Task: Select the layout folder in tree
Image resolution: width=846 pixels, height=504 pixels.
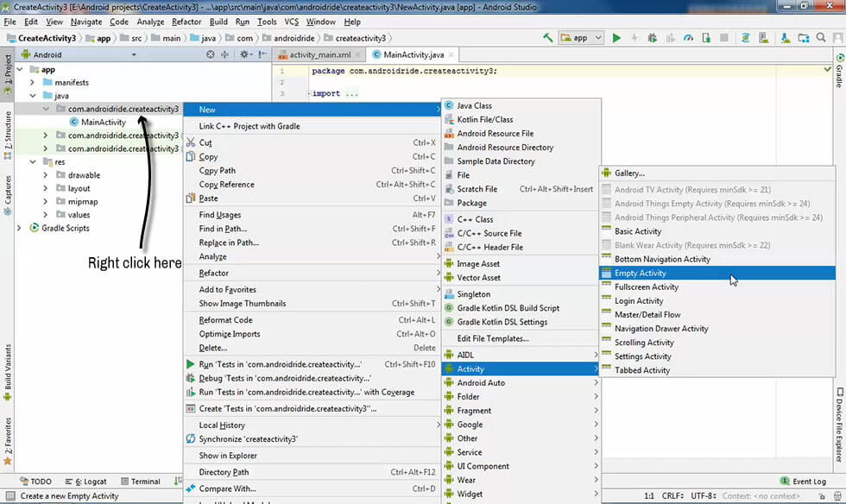Action: [73, 188]
